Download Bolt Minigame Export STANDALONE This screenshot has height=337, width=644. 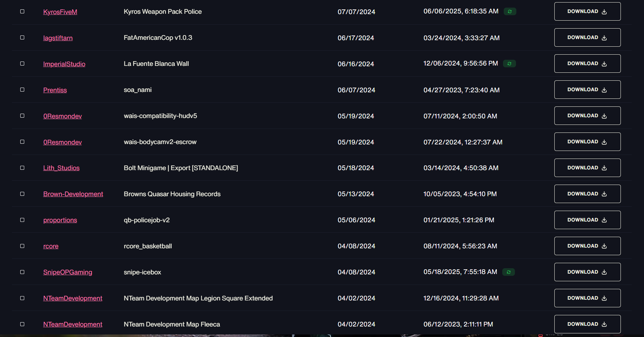click(587, 168)
